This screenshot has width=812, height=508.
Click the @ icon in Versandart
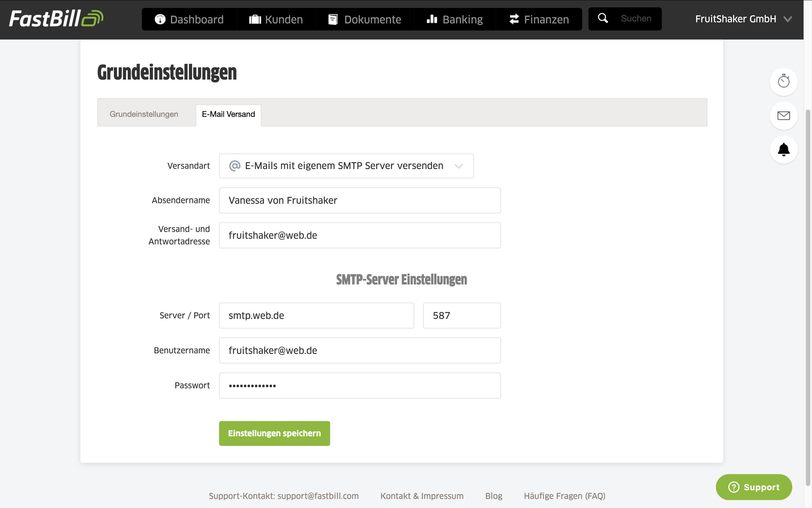tap(235, 166)
